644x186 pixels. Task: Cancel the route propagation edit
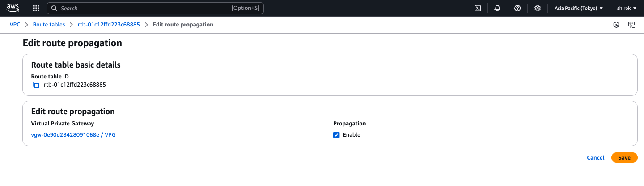tap(595, 158)
